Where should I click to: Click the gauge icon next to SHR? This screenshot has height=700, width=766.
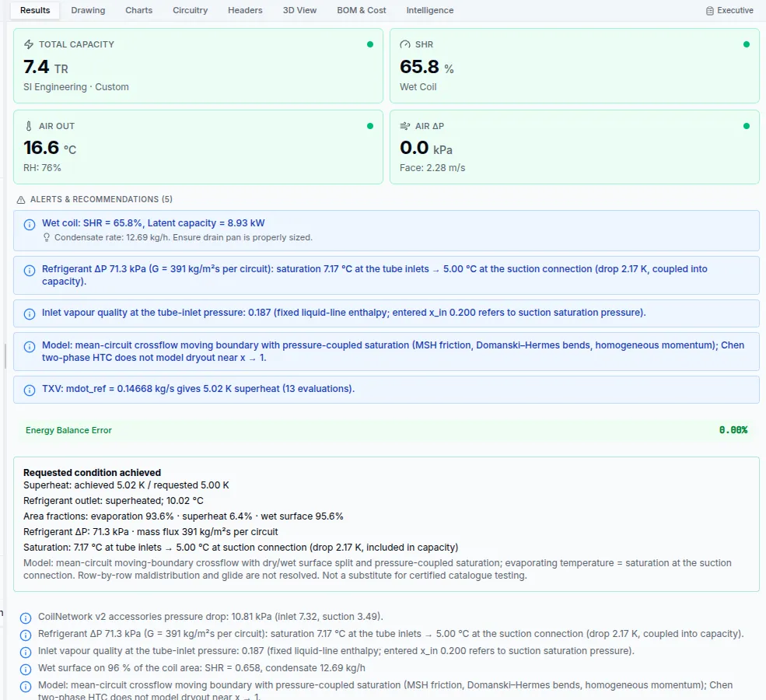pyautogui.click(x=405, y=44)
